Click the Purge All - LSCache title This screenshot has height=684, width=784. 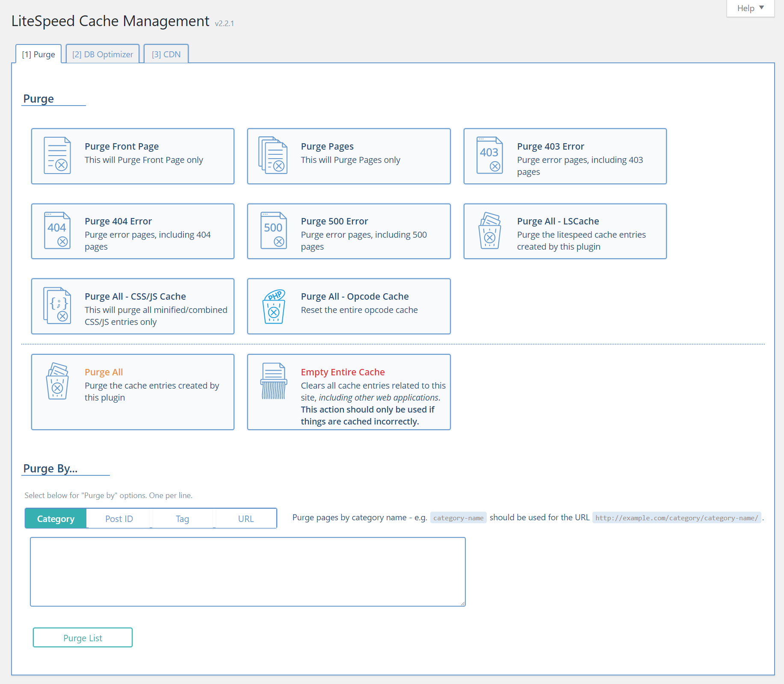coord(558,221)
